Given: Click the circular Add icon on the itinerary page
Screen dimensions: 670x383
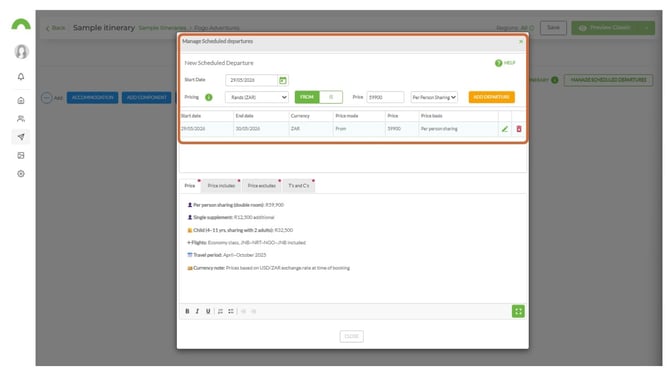Looking at the screenshot, I should [x=47, y=98].
